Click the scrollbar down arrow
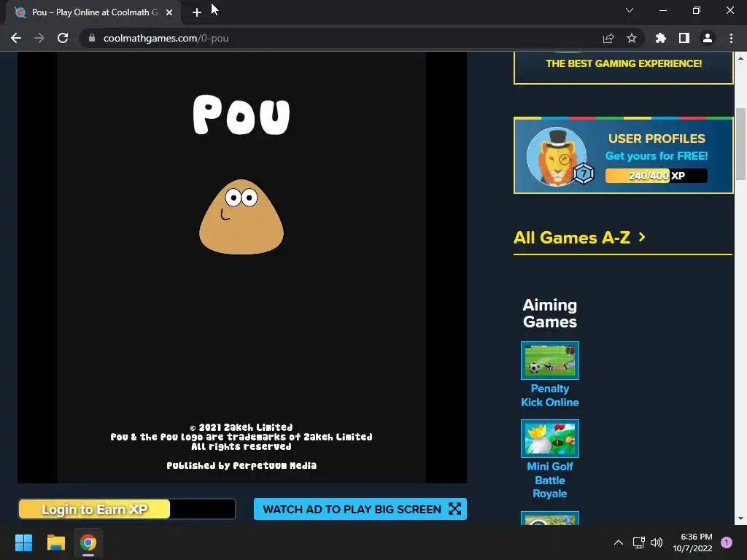This screenshot has width=747, height=560. point(740,519)
